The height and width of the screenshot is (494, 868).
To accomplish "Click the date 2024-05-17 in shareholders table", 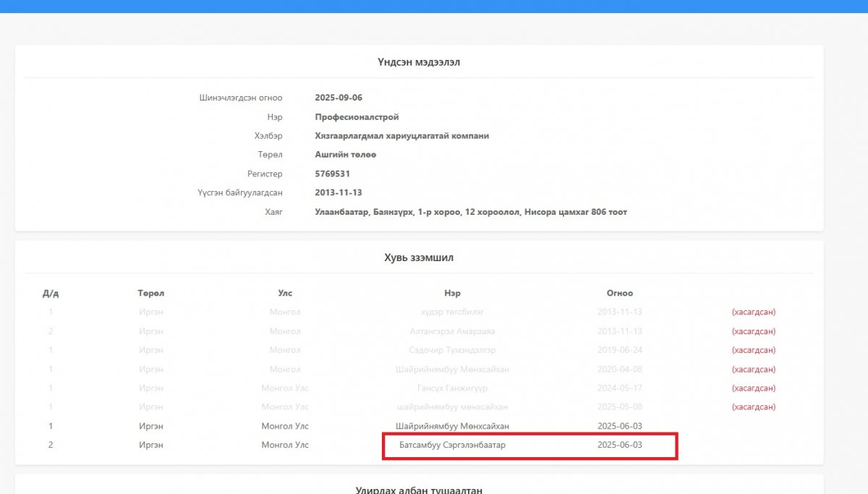I will [x=619, y=388].
